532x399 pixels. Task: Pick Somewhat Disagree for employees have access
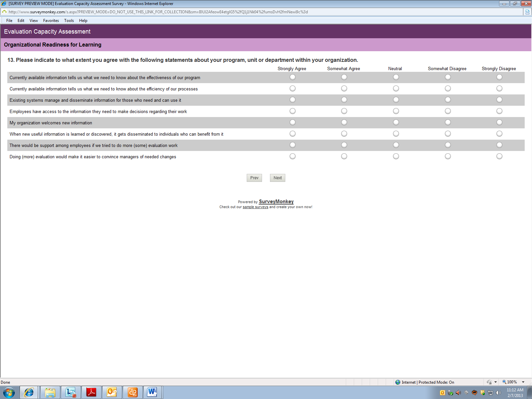pyautogui.click(x=448, y=111)
